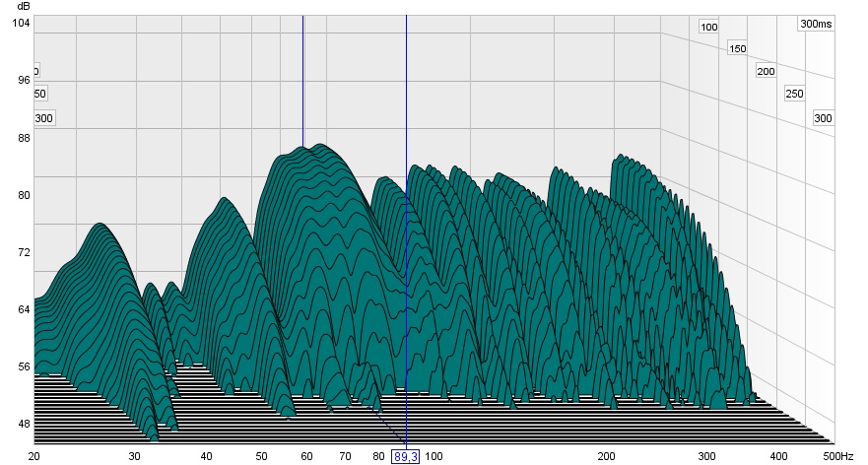Click the 64 value on the dB axis
Viewport: 868px width, 465px height.
[x=24, y=309]
